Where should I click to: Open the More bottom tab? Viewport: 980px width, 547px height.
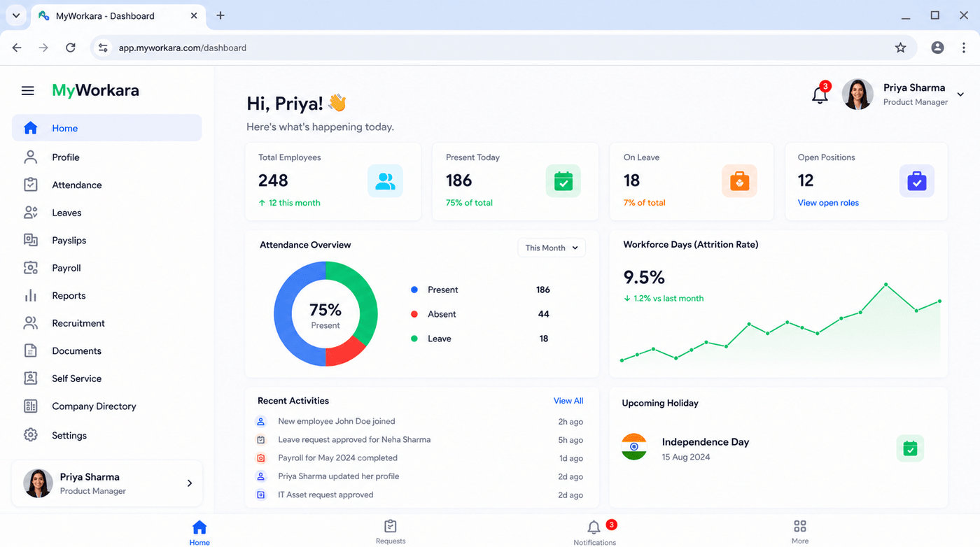[x=800, y=532]
